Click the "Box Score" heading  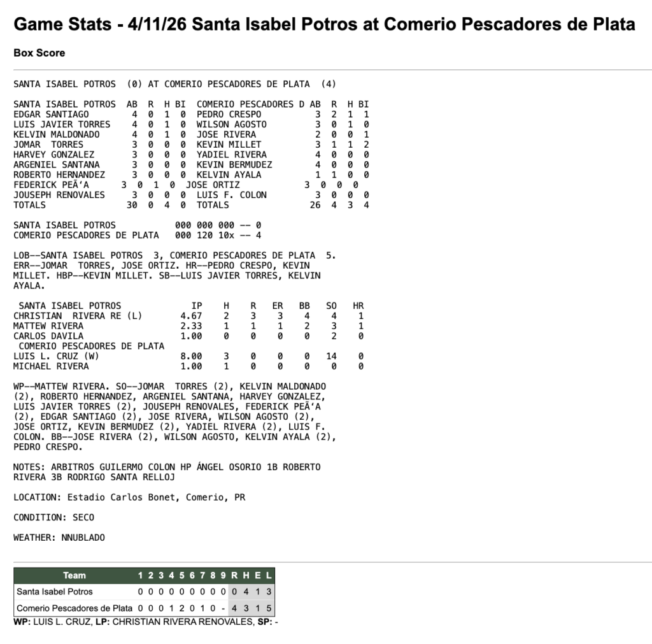(39, 53)
